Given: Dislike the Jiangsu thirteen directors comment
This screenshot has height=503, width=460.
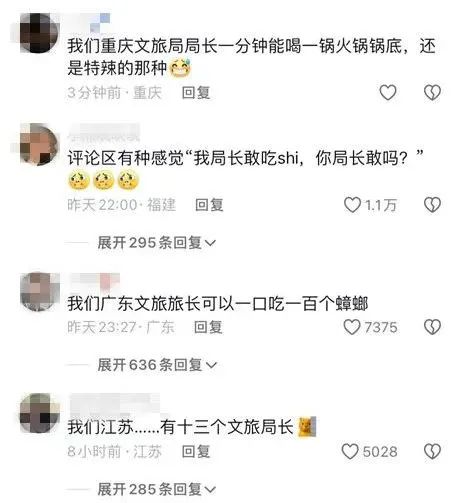Looking at the screenshot, I should click(x=432, y=451).
